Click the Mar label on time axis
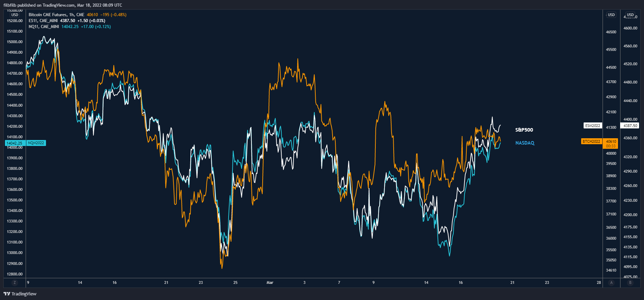Image resolution: width=644 pixels, height=300 pixels. 270,282
